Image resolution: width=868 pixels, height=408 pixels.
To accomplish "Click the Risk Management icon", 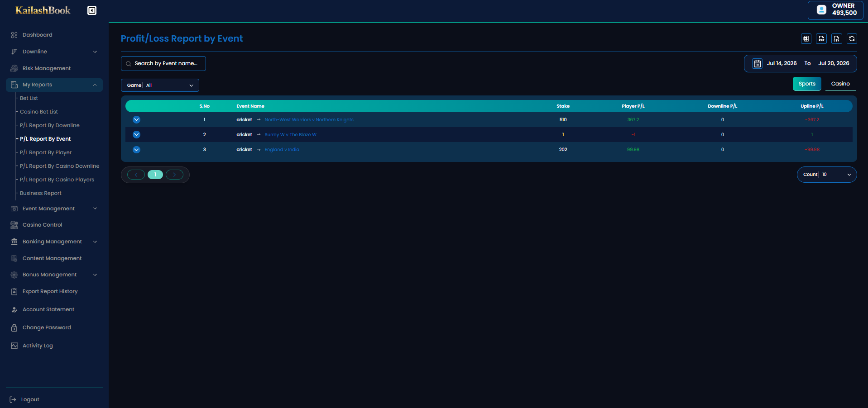I will click(14, 68).
